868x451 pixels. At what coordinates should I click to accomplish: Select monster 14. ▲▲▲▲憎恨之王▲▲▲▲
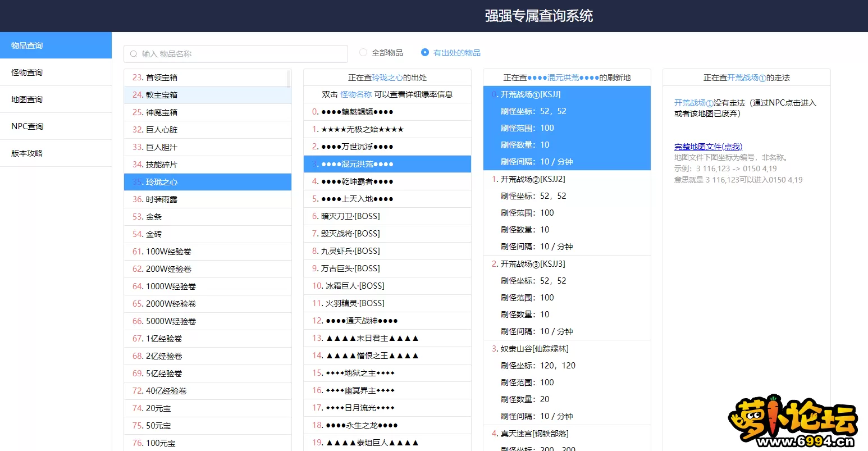tap(387, 356)
